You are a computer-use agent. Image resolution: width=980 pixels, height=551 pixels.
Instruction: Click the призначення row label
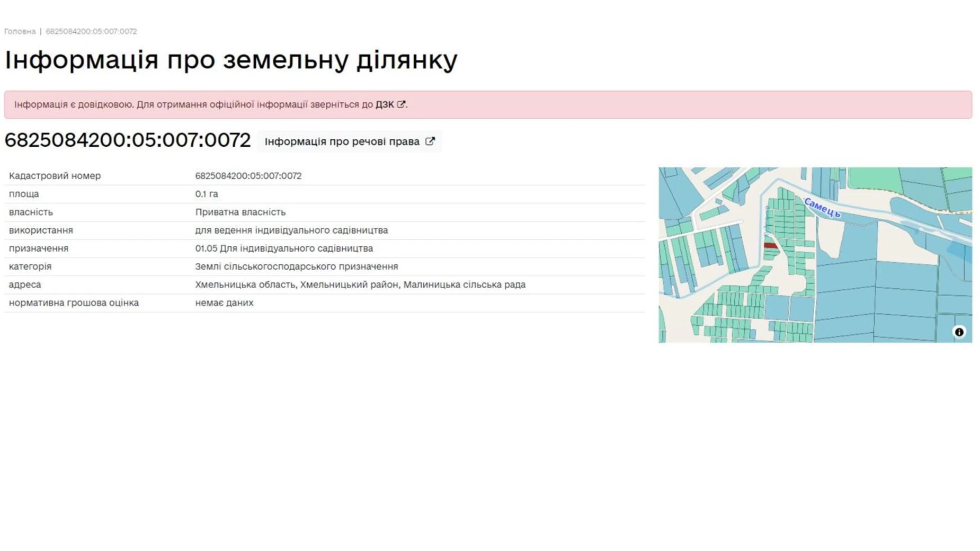coord(38,248)
